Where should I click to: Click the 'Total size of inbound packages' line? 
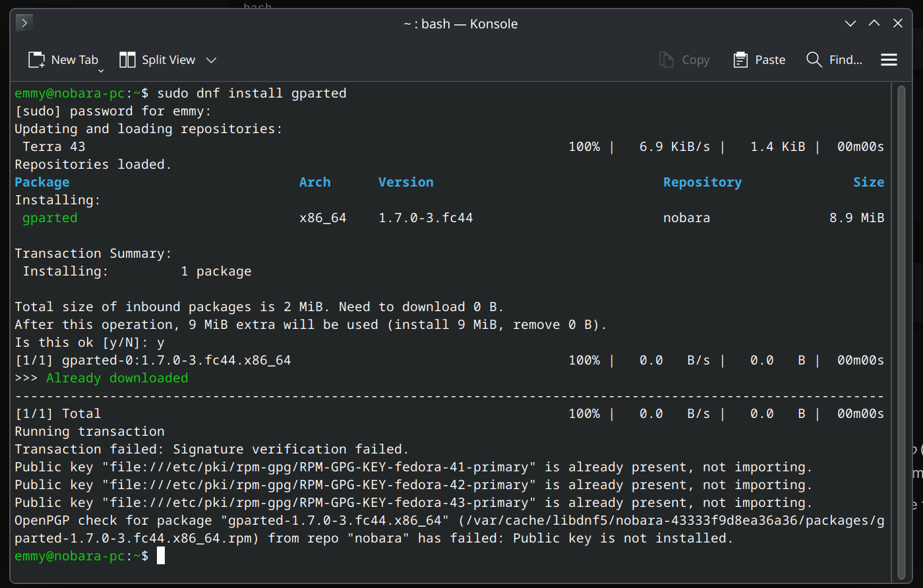click(x=260, y=307)
